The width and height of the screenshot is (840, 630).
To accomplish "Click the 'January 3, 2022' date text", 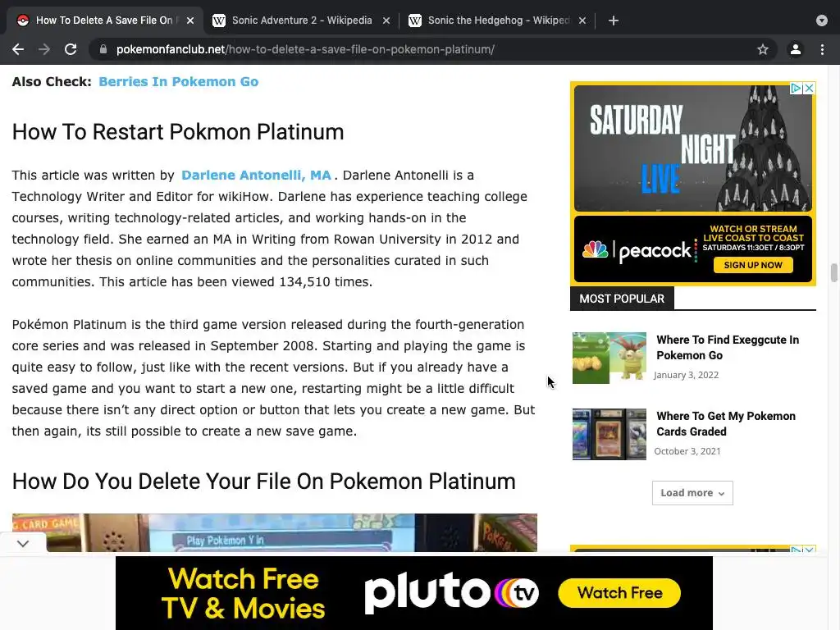I will (x=687, y=375).
